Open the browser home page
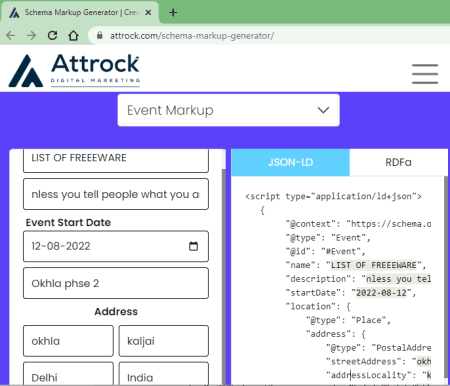The width and height of the screenshot is (450, 386). click(73, 35)
